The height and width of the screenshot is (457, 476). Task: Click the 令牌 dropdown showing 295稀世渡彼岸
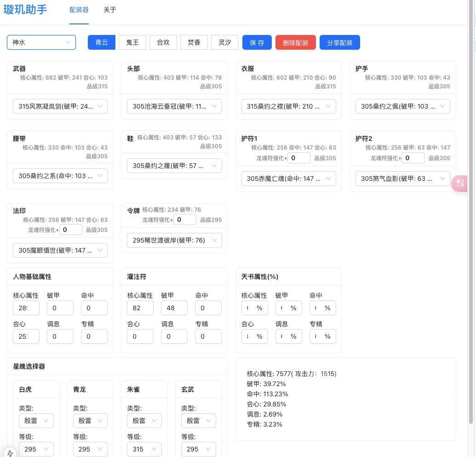[x=174, y=240]
